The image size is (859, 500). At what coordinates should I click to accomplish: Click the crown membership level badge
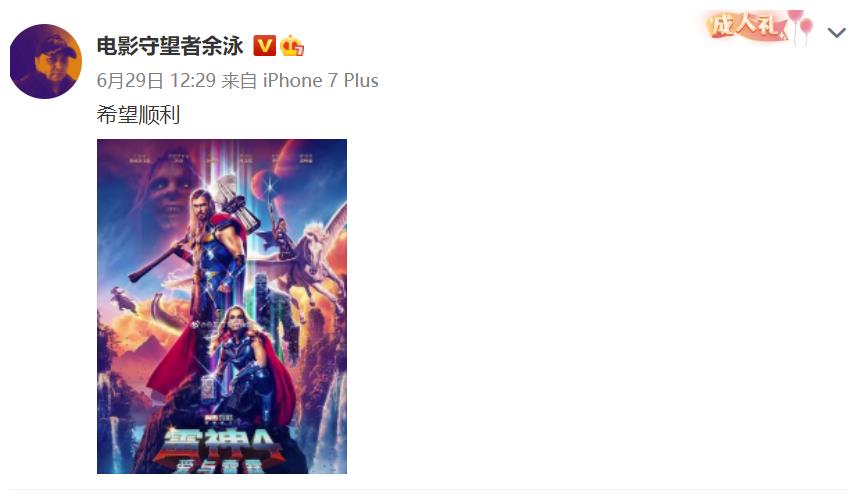click(291, 45)
